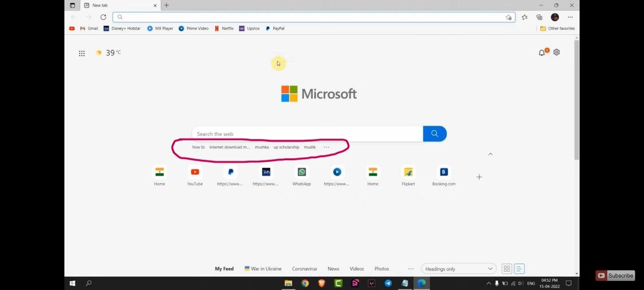
Task: Open the Hotstar icon quick link tile
Action: (266, 177)
